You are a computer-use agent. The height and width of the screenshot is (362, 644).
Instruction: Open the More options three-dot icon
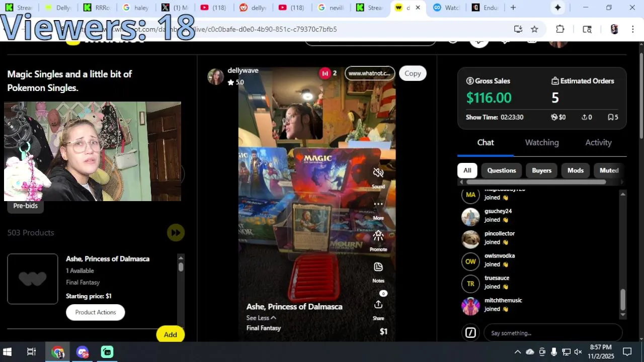click(378, 204)
